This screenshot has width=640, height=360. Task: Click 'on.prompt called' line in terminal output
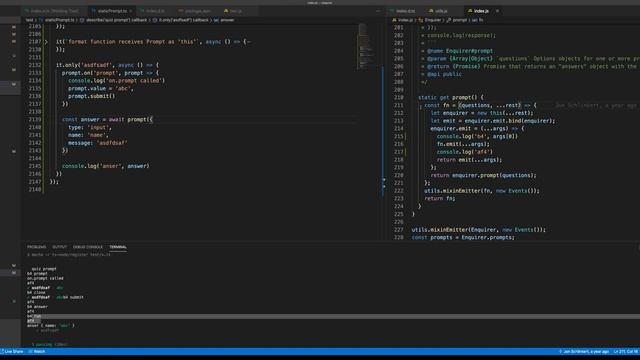(45, 278)
